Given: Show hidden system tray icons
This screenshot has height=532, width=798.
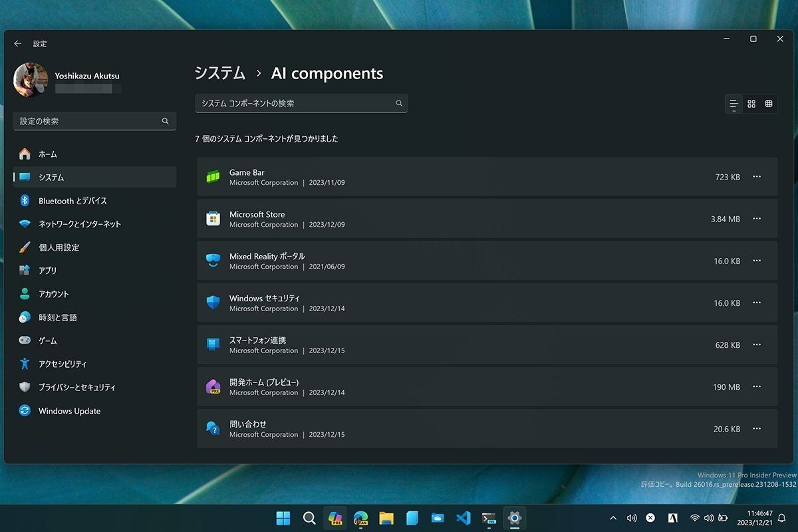Looking at the screenshot, I should (612, 518).
